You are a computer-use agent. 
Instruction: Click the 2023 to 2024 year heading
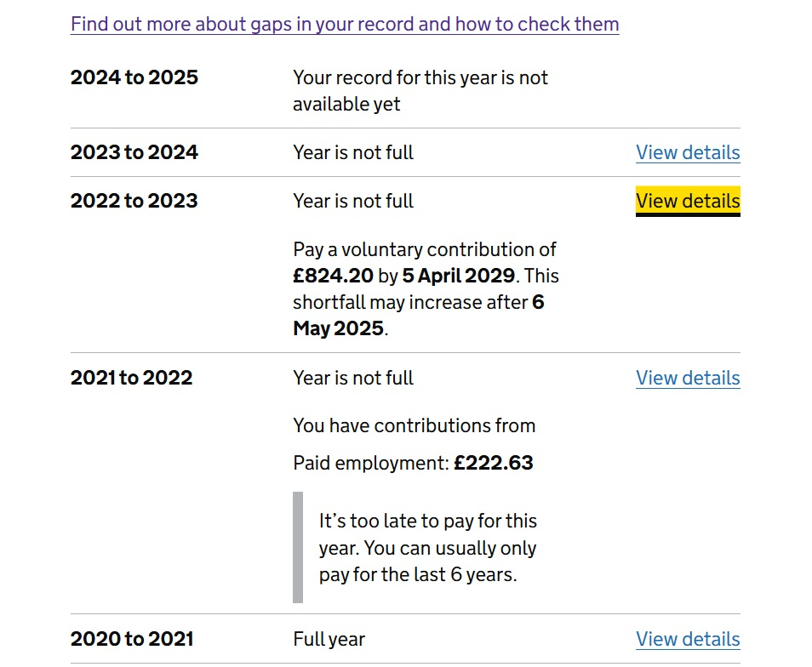click(x=134, y=152)
